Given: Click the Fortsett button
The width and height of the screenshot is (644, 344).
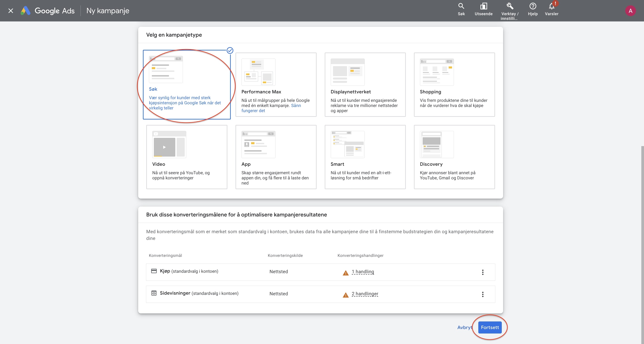Looking at the screenshot, I should click(489, 327).
